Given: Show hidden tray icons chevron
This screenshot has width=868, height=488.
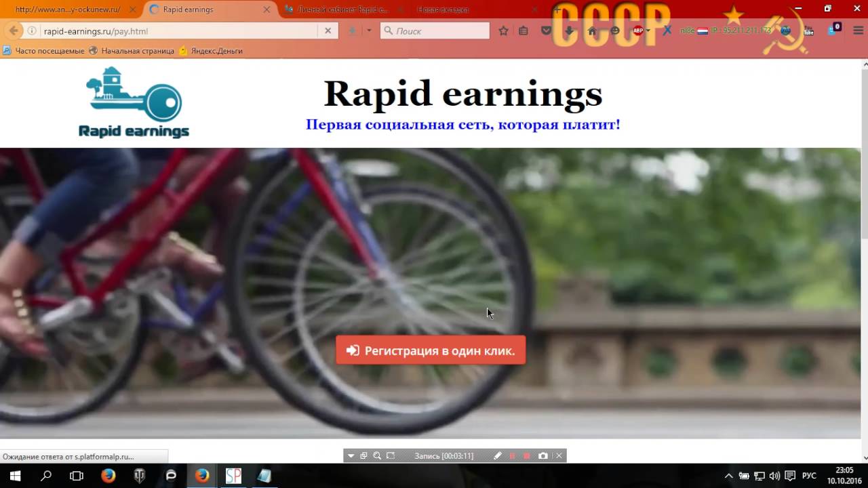Looking at the screenshot, I should click(x=729, y=476).
